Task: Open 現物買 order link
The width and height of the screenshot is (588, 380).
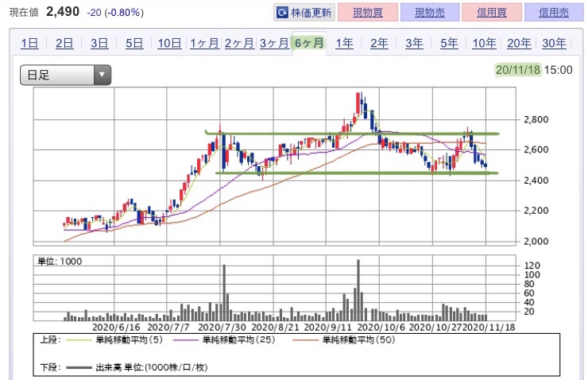Action: [x=367, y=13]
